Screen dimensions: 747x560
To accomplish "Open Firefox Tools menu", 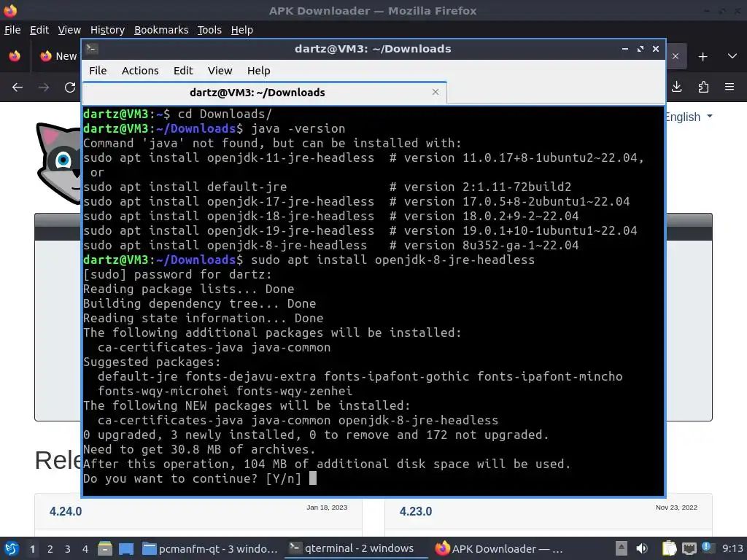I will pos(209,30).
